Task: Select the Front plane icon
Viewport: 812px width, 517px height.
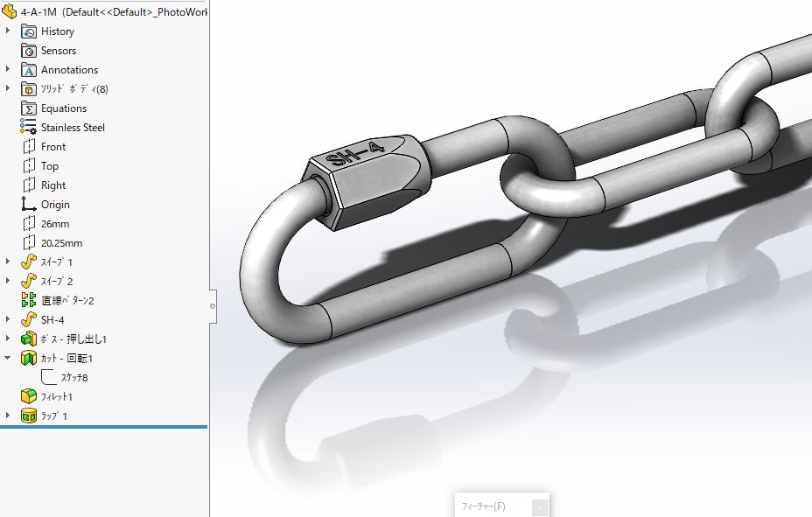Action: tap(29, 147)
